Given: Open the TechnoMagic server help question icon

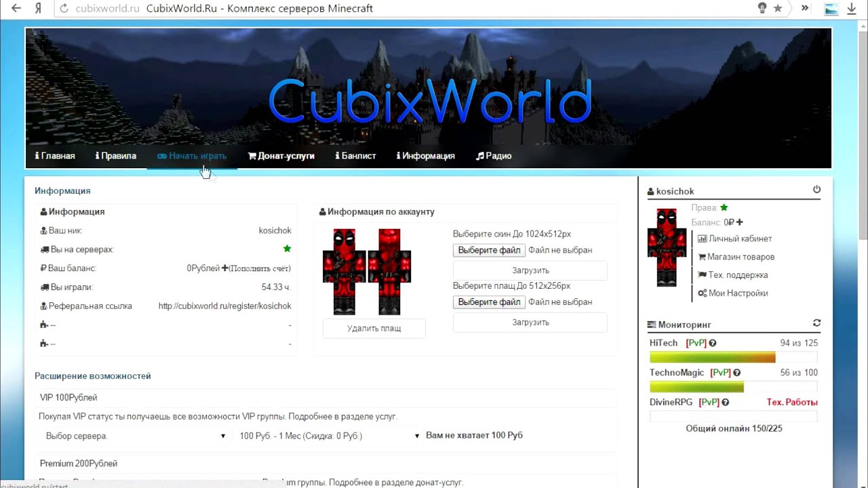Looking at the screenshot, I should (736, 373).
